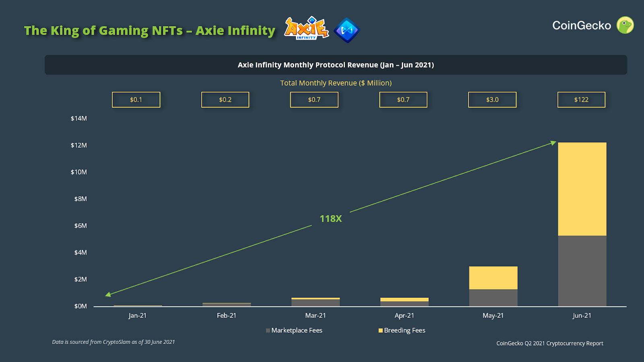The height and width of the screenshot is (362, 644).
Task: Click the Mar-21 axis label
Action: tap(316, 316)
